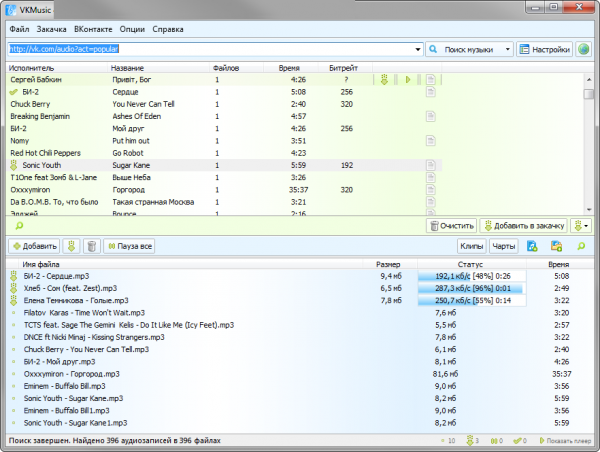The image size is (600, 452).
Task: Click the queued count indicator in status bar
Action: [448, 441]
